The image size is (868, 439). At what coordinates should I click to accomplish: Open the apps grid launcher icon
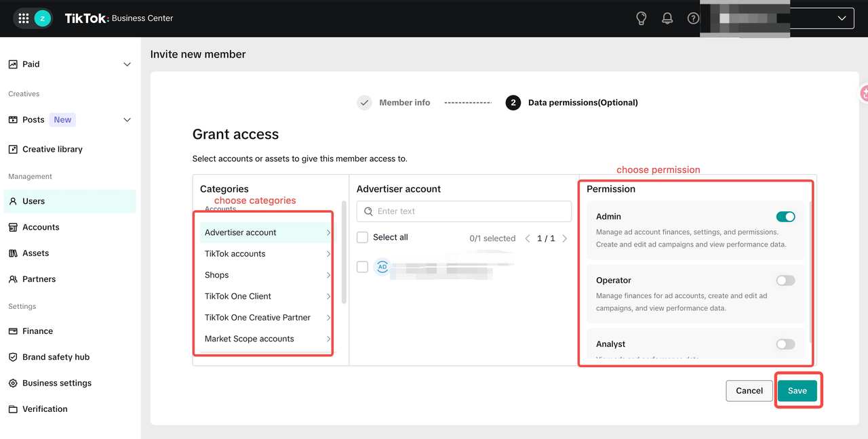24,18
